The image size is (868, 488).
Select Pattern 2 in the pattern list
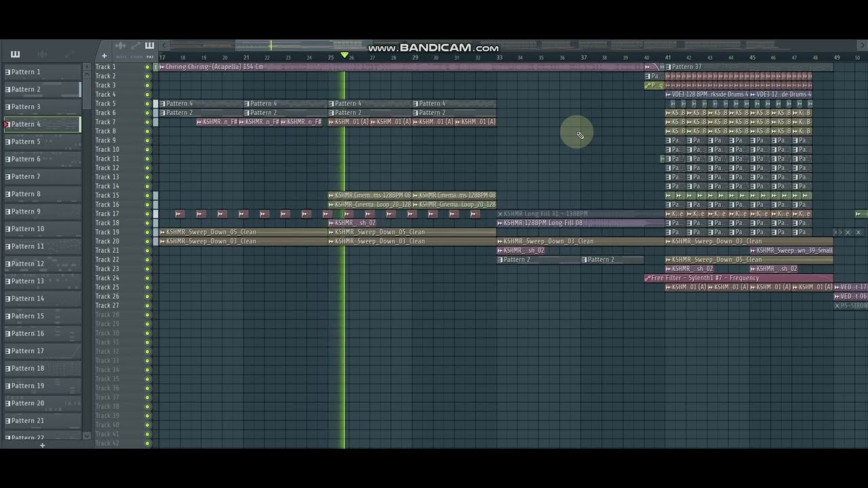click(x=42, y=89)
